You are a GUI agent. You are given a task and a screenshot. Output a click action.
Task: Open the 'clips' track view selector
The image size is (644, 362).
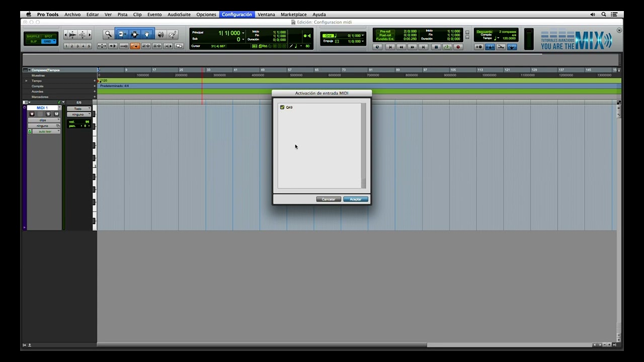(x=44, y=120)
